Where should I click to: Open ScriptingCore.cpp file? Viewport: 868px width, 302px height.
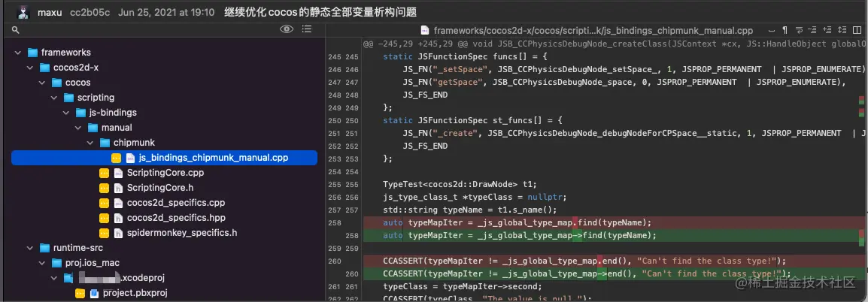(165, 173)
